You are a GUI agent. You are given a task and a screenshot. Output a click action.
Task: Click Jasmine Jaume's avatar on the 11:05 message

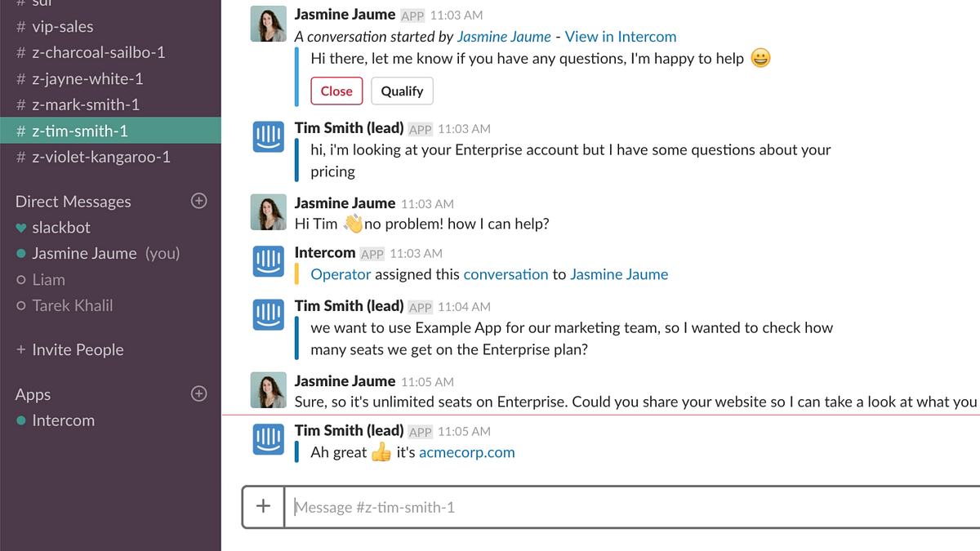pos(269,390)
